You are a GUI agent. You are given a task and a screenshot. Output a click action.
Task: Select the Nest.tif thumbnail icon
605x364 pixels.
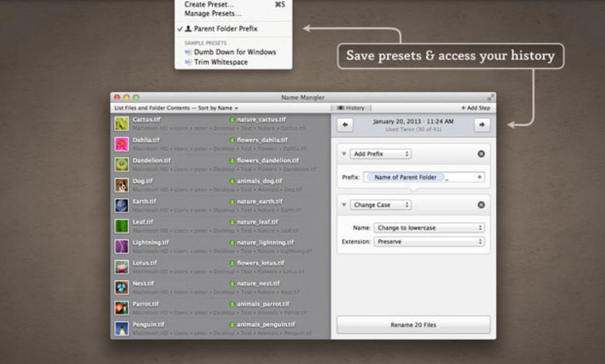tap(121, 287)
